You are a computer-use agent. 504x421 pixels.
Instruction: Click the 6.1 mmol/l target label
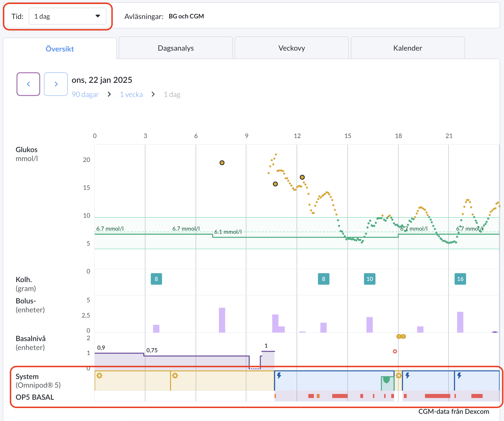coord(228,232)
